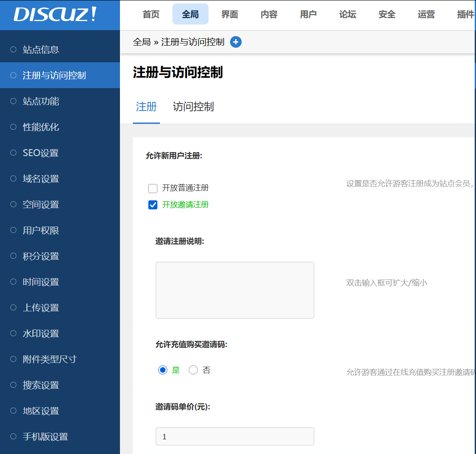Click inside the 邀请码单价 input field

click(x=235, y=436)
